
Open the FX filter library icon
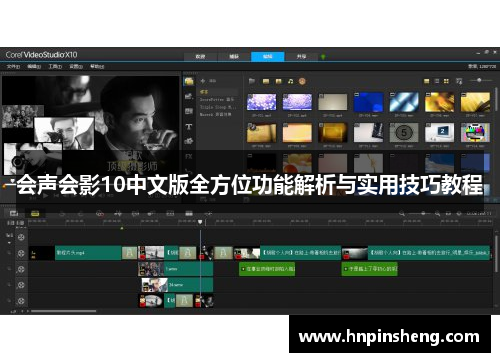click(189, 156)
